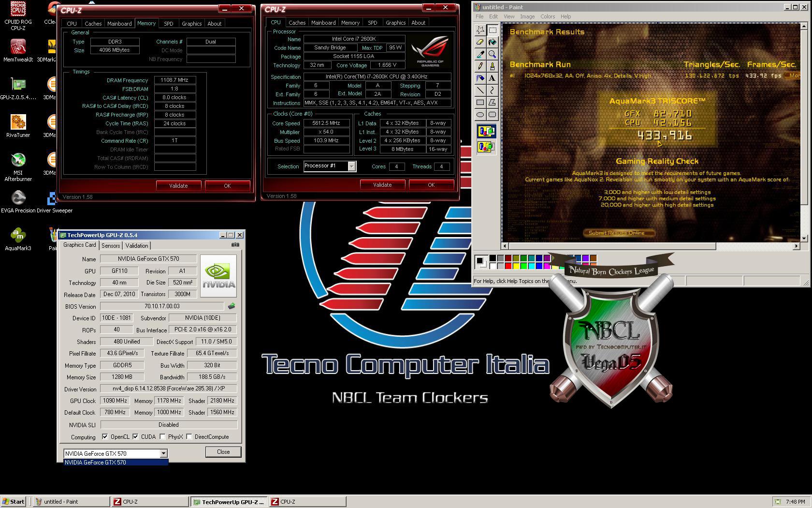
Task: Select the Polygon shape tool
Action: (492, 102)
